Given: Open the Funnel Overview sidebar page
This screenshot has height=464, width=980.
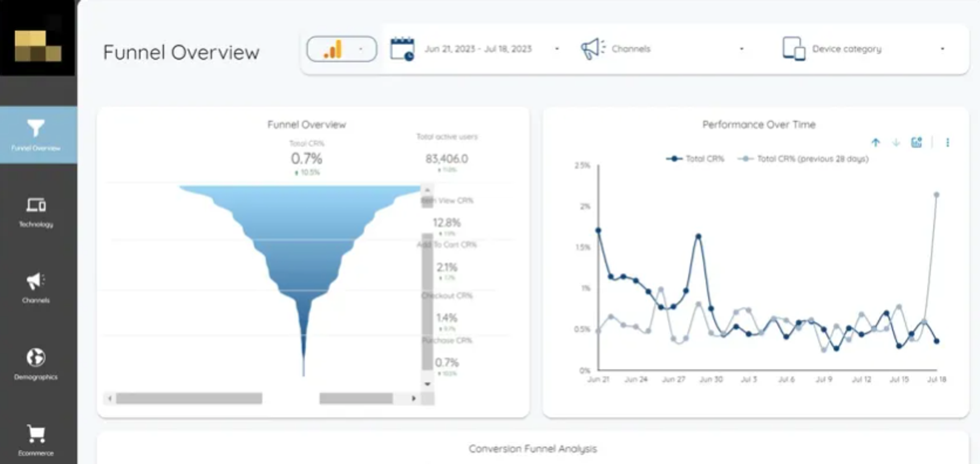Looking at the screenshot, I should point(36,135).
